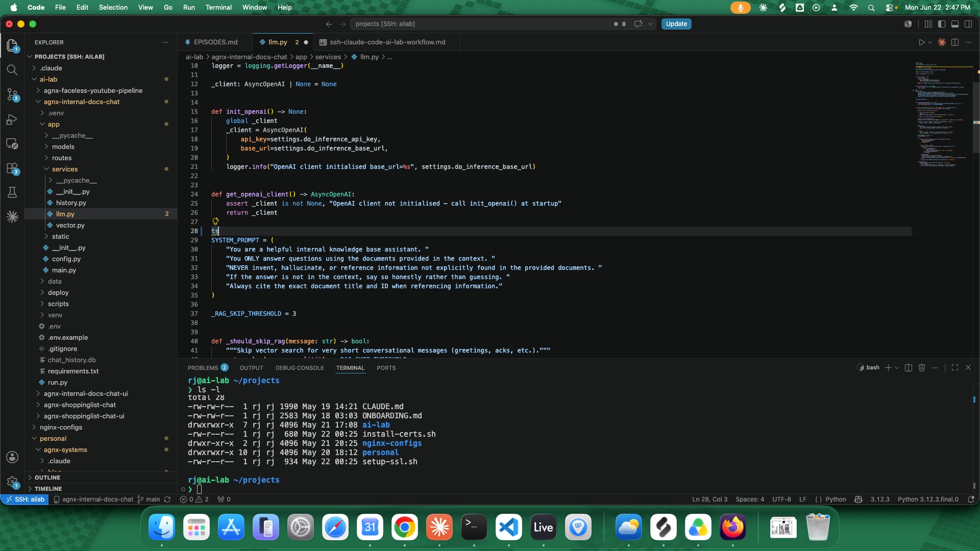Open Customize Layout icon in title bar

coord(928,24)
